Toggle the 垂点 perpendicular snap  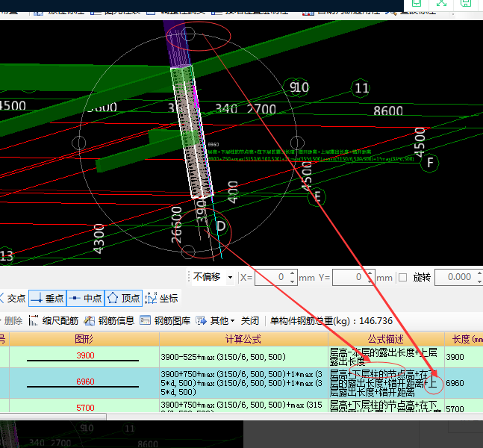point(48,298)
